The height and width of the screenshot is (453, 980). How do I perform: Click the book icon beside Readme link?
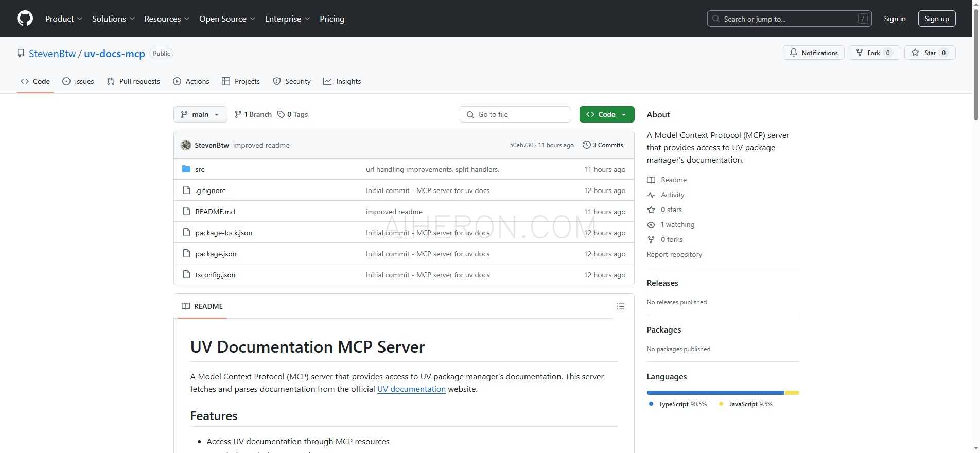tap(651, 180)
